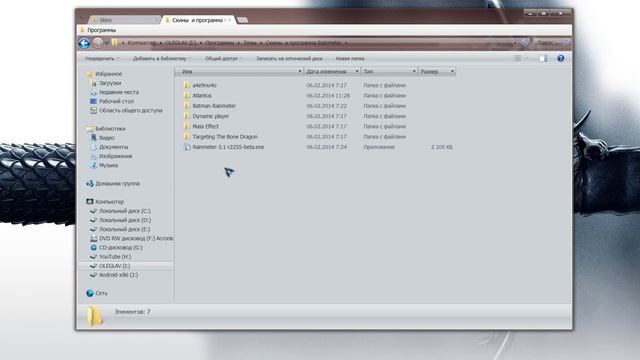Click the Forward navigation arrow

(98, 42)
